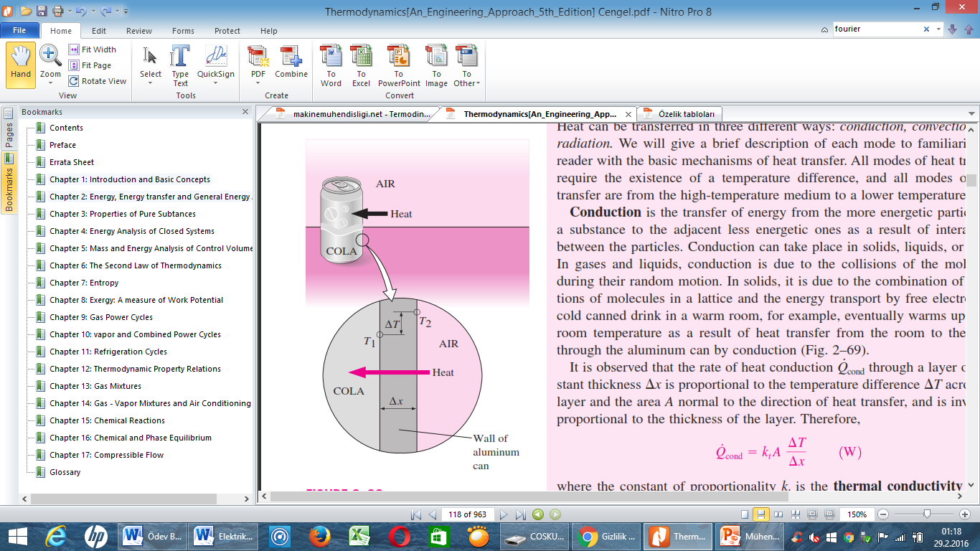Click green next view button
The width and height of the screenshot is (980, 551).
[555, 514]
